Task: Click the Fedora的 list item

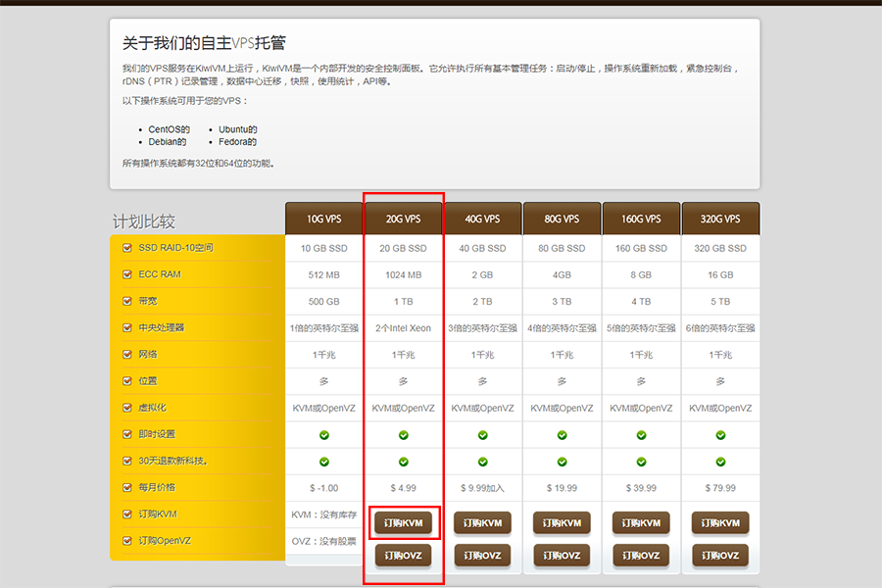Action: (238, 142)
